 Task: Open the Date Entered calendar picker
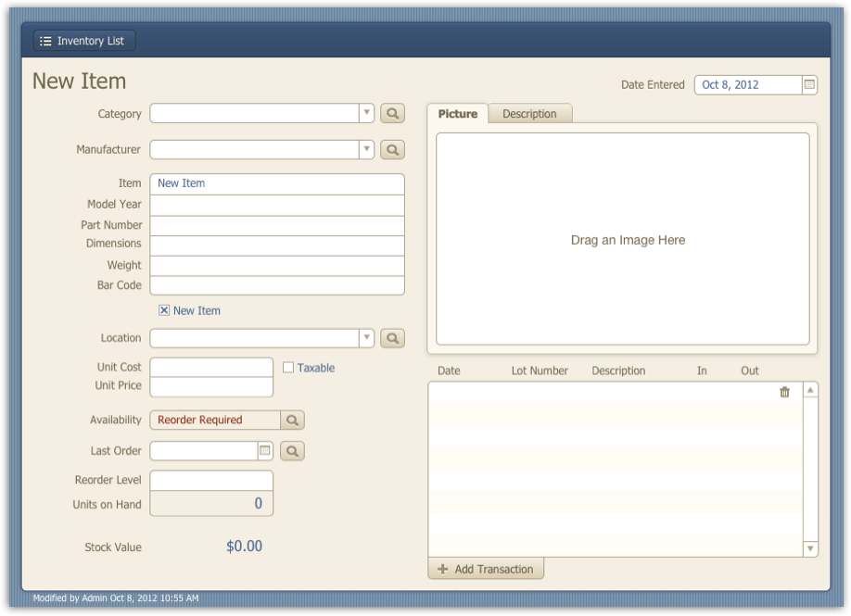point(807,84)
